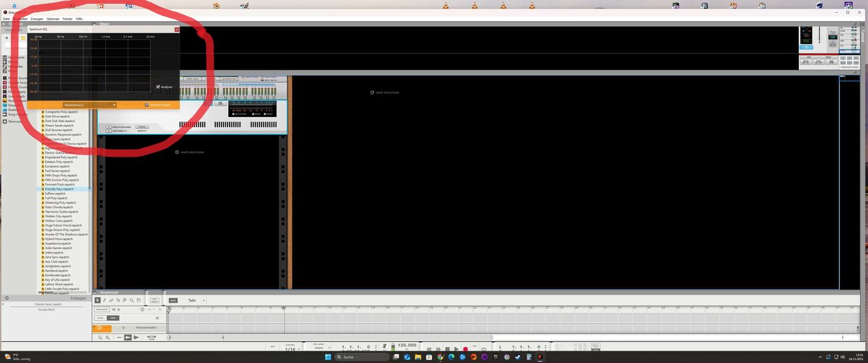The height and width of the screenshot is (363, 868).
Task: Toggle the metronome Click button
Action: (x=384, y=346)
